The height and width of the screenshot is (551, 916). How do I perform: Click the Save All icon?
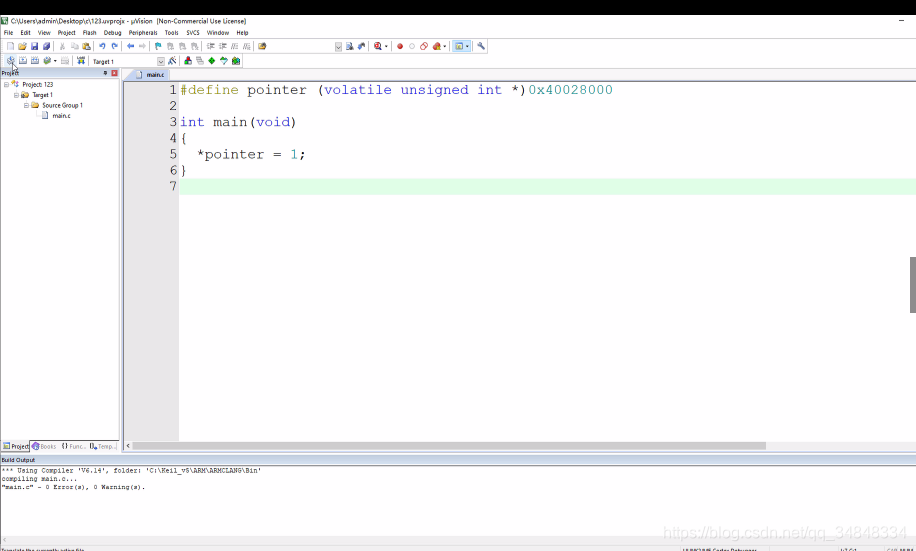[x=46, y=46]
